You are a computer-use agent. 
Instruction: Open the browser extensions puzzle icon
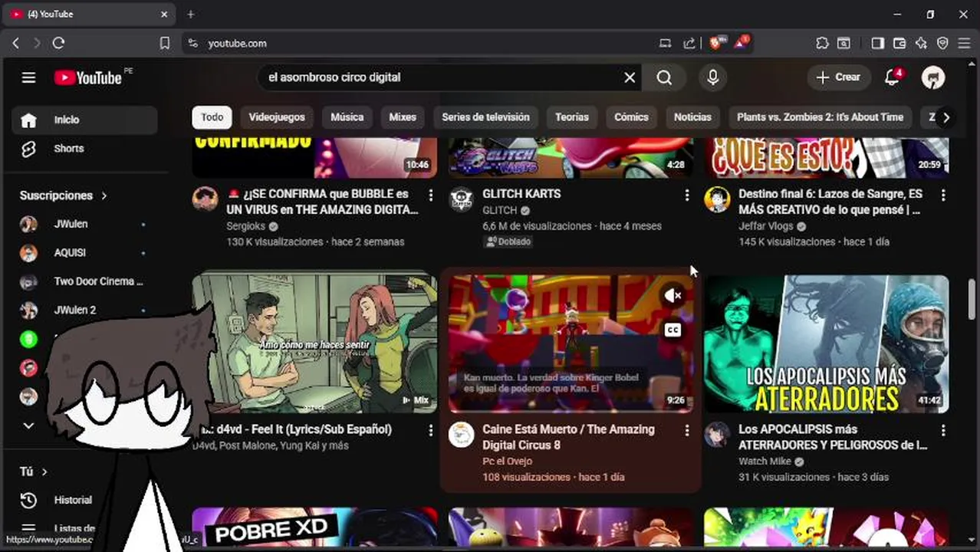[822, 44]
